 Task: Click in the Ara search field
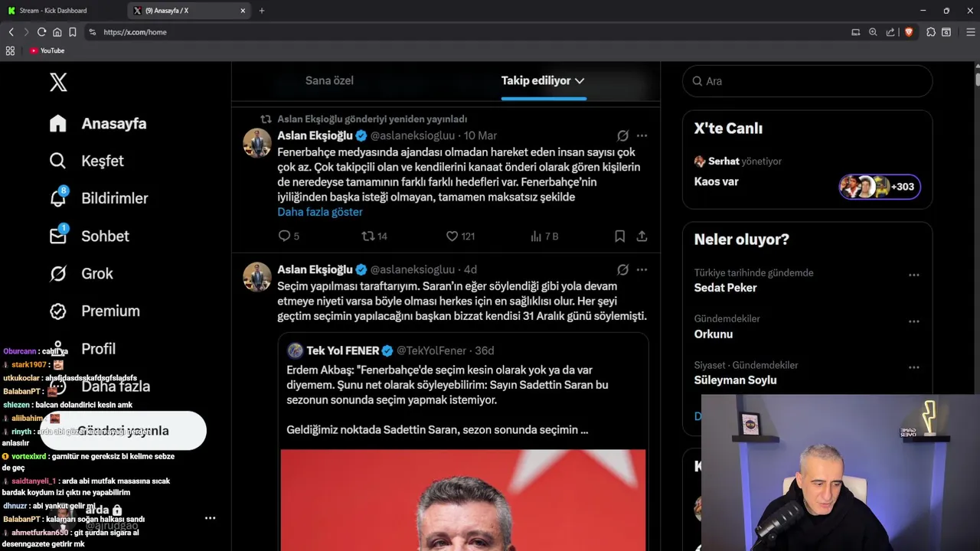807,81
